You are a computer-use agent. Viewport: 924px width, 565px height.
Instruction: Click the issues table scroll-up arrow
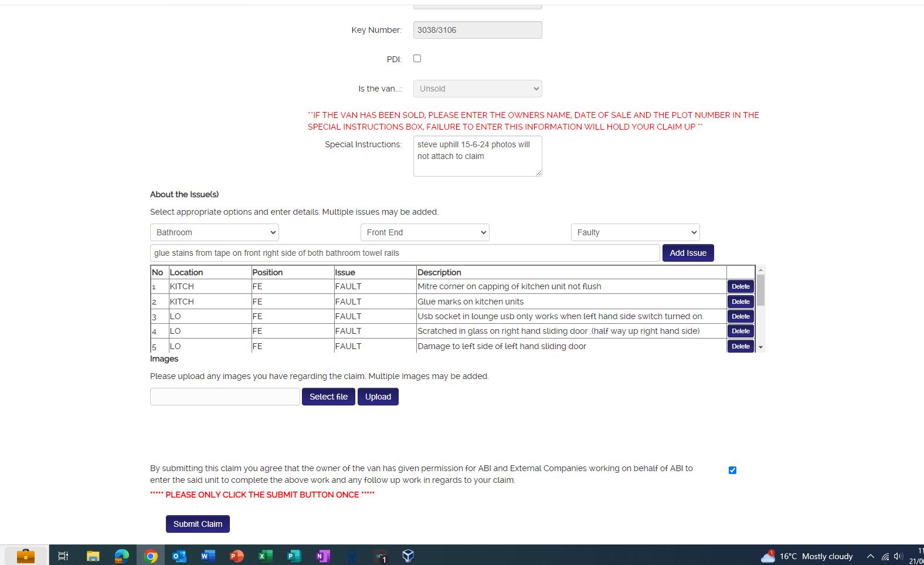761,270
